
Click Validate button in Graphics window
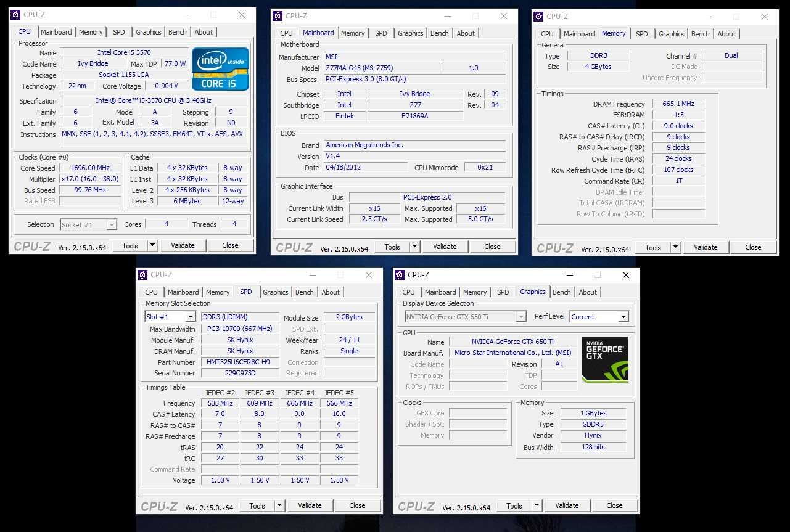click(567, 505)
